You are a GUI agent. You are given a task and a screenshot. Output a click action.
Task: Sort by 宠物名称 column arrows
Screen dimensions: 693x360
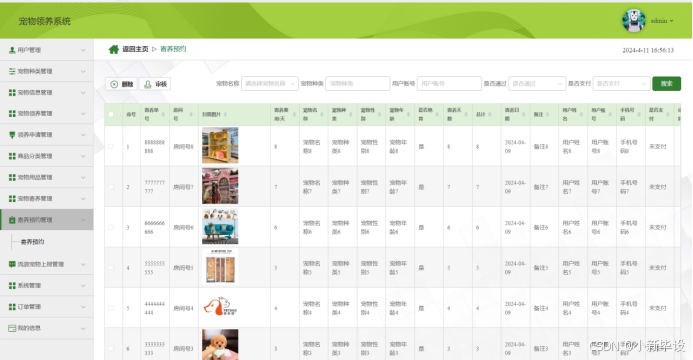[322, 114]
